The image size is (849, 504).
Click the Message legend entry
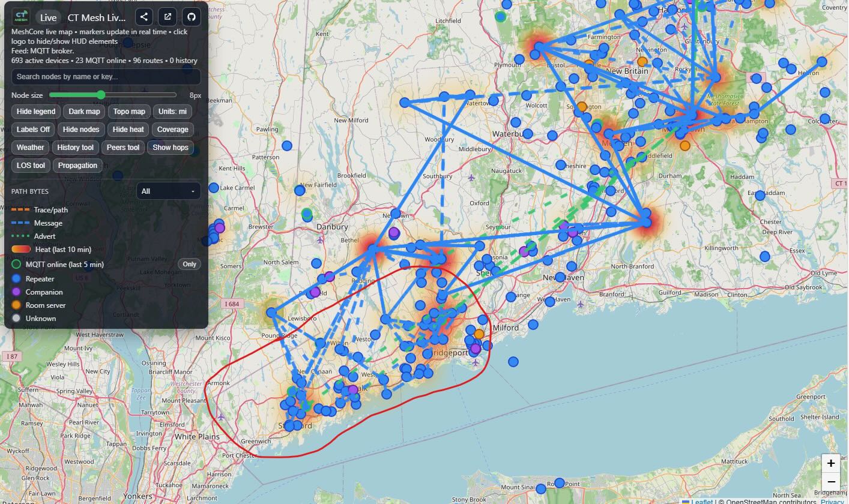[x=37, y=223]
